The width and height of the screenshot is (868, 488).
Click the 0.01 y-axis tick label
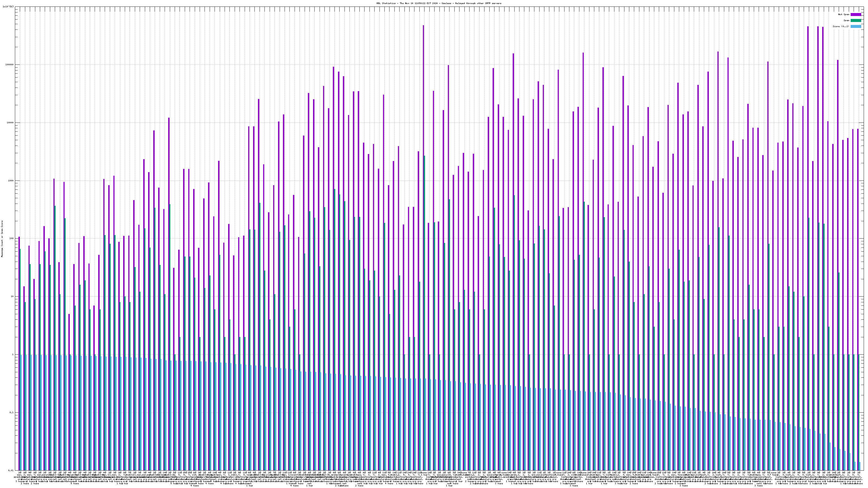pyautogui.click(x=11, y=470)
